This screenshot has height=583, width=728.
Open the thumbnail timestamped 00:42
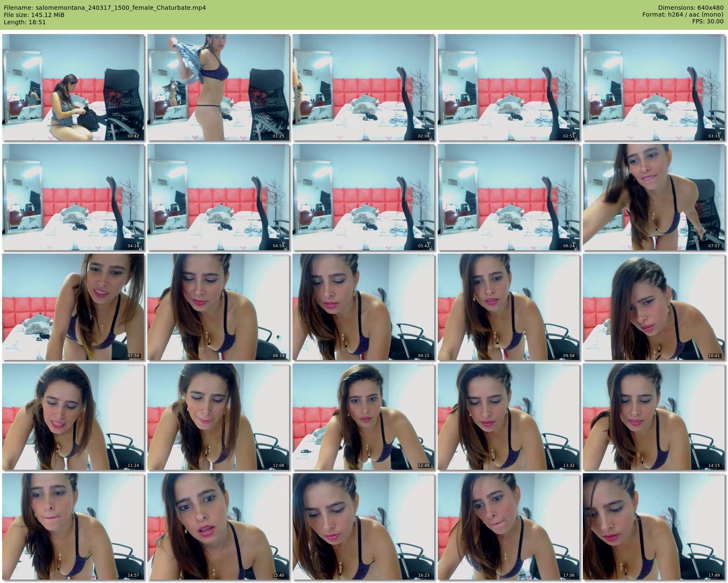(73, 87)
